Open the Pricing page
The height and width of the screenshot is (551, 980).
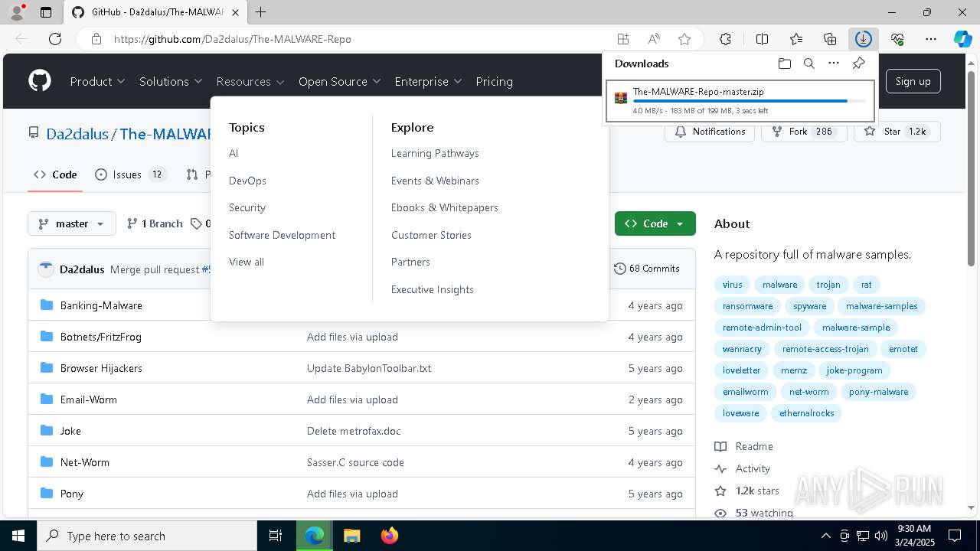494,81
